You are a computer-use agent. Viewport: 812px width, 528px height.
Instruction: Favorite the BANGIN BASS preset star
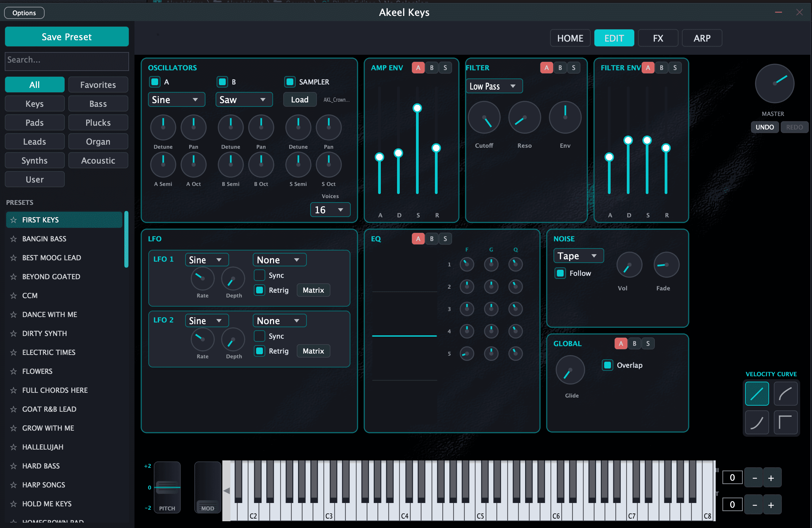14,239
